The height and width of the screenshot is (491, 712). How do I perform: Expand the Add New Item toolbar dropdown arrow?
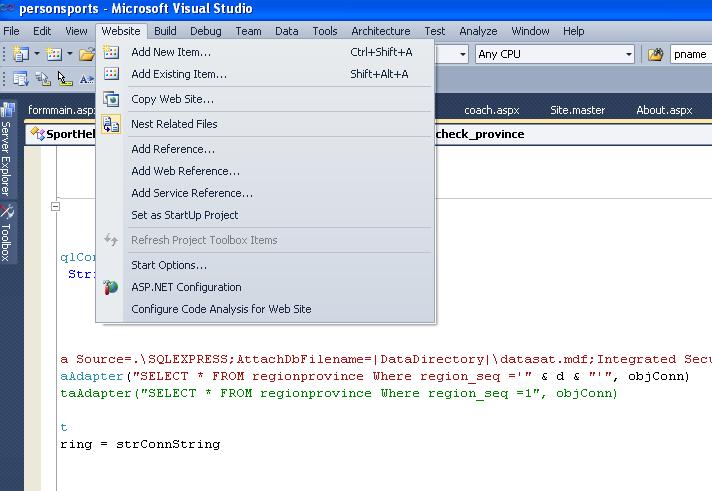(x=69, y=54)
